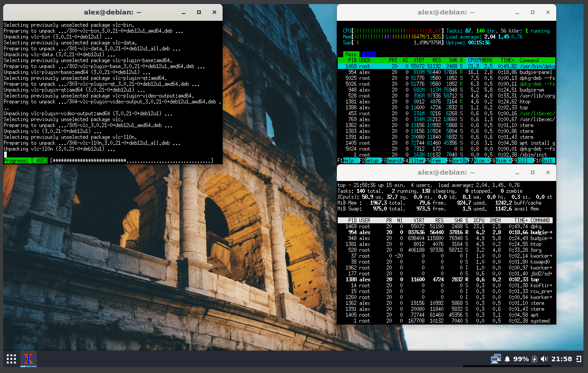Image resolution: width=588 pixels, height=373 pixels.
Task: Click the volume speaker icon in the tray
Action: point(544,359)
